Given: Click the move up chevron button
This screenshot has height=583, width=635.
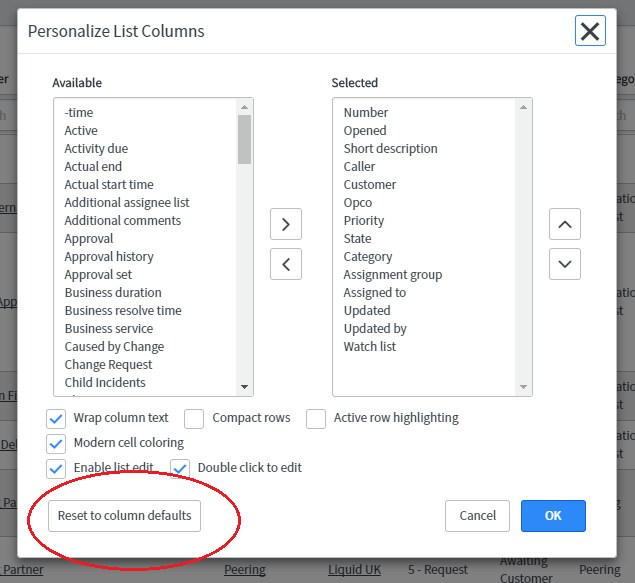Looking at the screenshot, I should pyautogui.click(x=565, y=224).
